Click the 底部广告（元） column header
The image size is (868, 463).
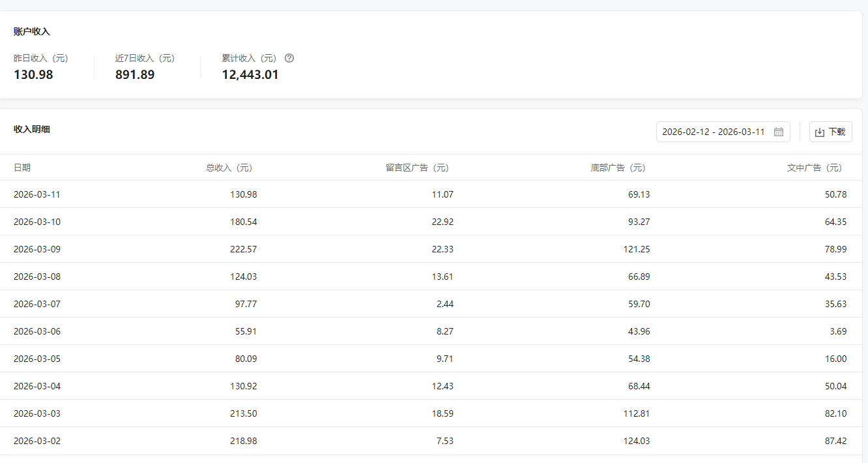click(618, 168)
